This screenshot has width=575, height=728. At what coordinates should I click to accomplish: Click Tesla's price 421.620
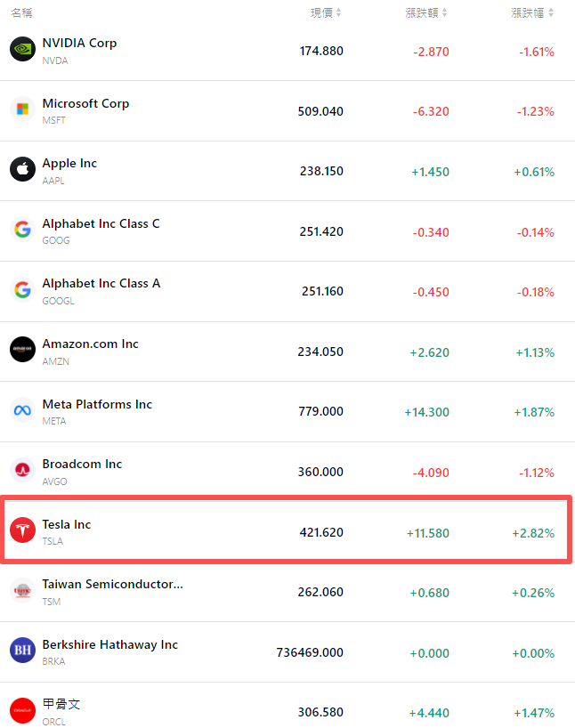pyautogui.click(x=320, y=532)
